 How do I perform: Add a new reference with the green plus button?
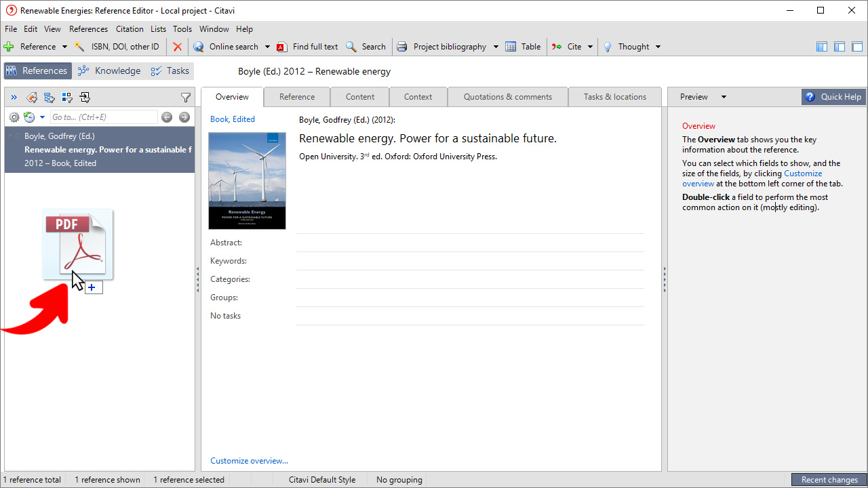[x=30, y=47]
